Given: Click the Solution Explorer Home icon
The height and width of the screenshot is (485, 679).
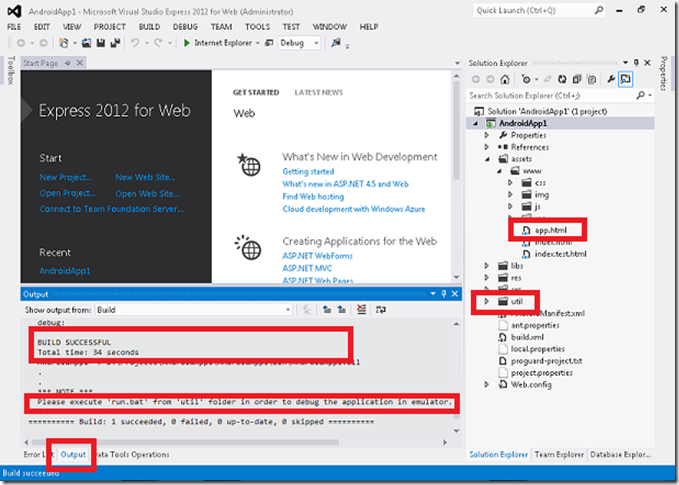Looking at the screenshot, I should coord(505,79).
